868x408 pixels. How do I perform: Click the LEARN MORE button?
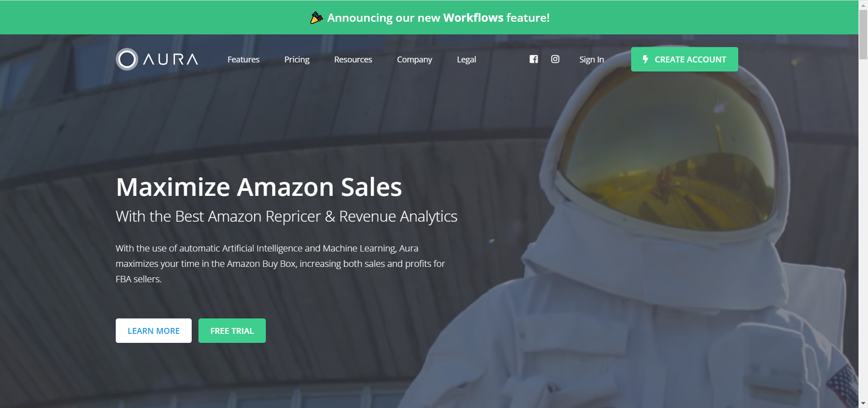click(x=154, y=331)
